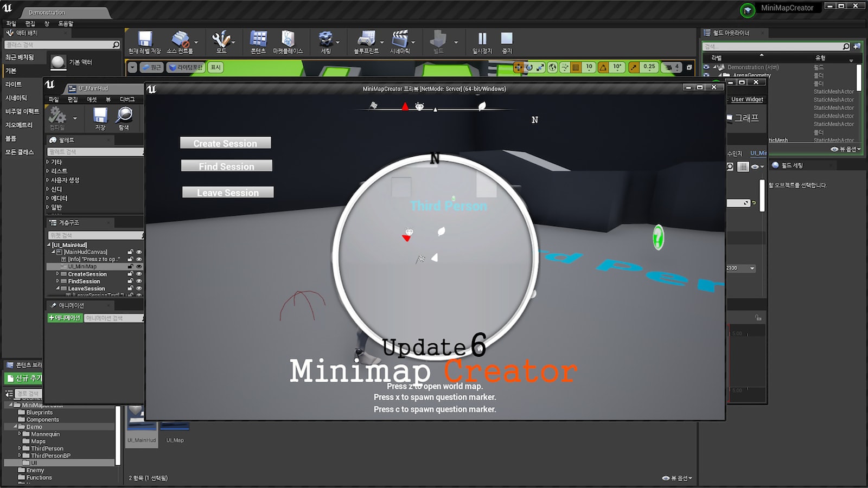Click the Save icon in UI_MainHud editor
The width and height of the screenshot is (868, 488).
99,115
